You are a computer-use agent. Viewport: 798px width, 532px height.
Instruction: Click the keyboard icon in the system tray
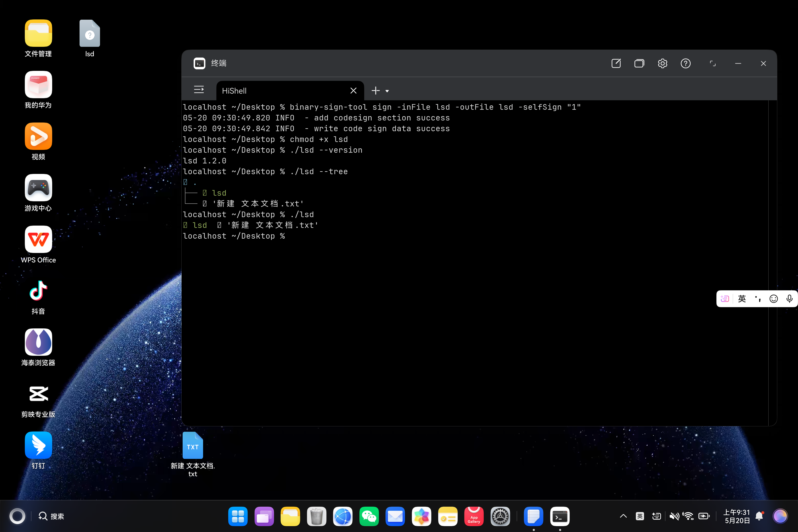[x=657, y=516]
